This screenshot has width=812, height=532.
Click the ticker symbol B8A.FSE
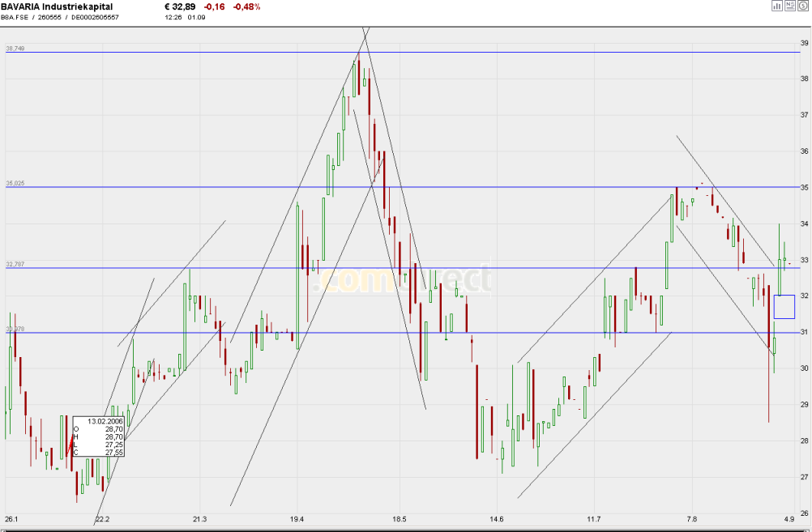tap(15, 17)
